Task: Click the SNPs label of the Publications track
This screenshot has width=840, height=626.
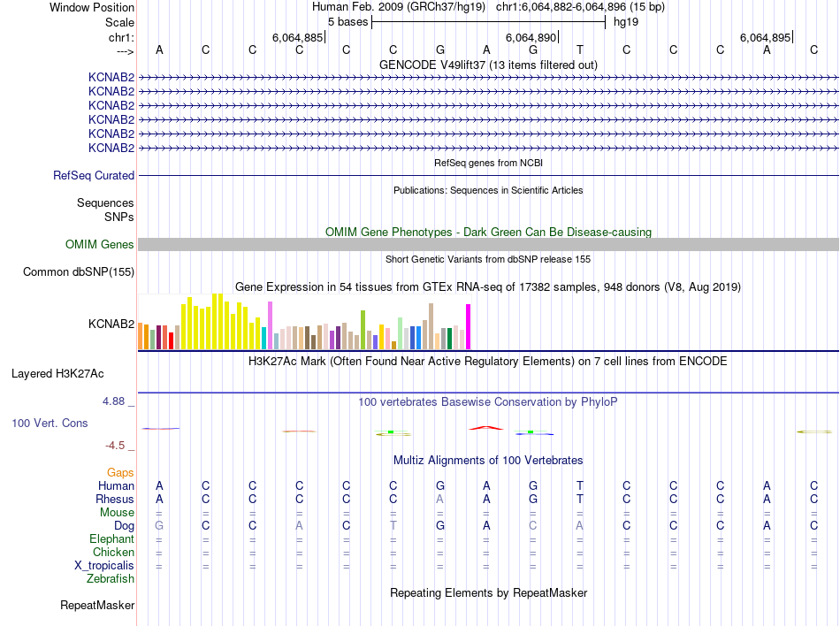Action: 119,217
